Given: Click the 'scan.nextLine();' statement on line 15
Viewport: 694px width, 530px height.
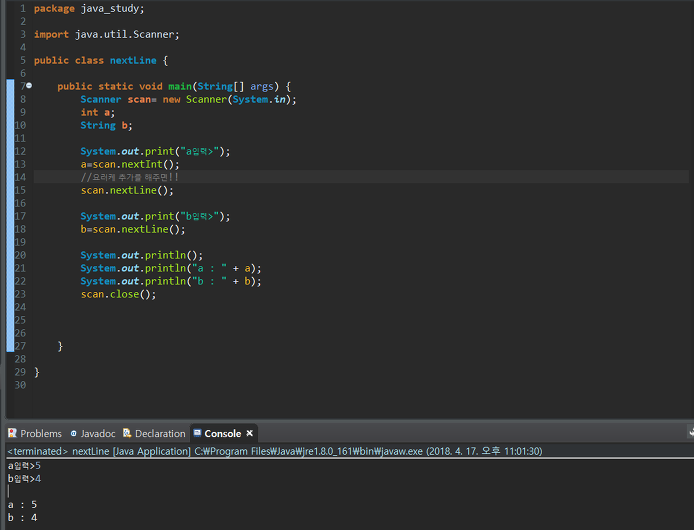Looking at the screenshot, I should (127, 190).
